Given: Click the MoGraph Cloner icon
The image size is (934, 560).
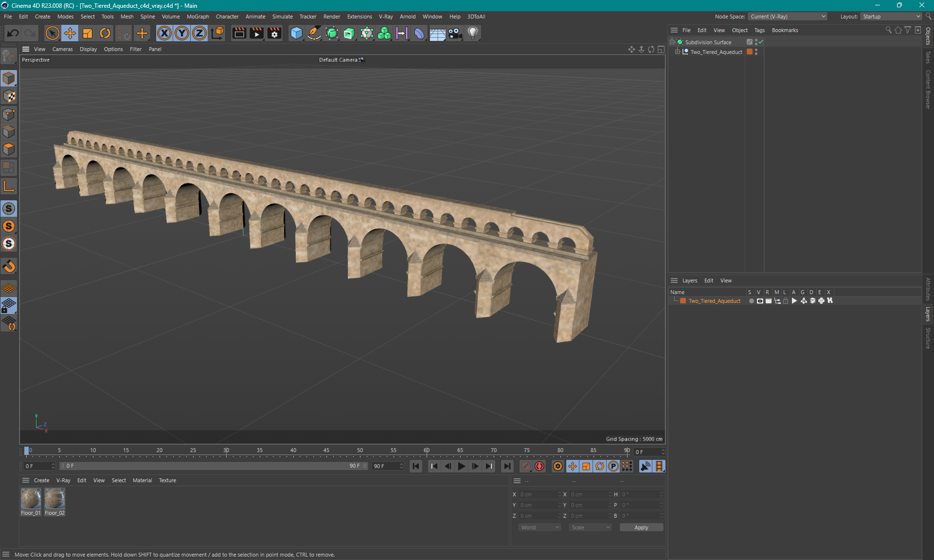Looking at the screenshot, I should 384,33.
